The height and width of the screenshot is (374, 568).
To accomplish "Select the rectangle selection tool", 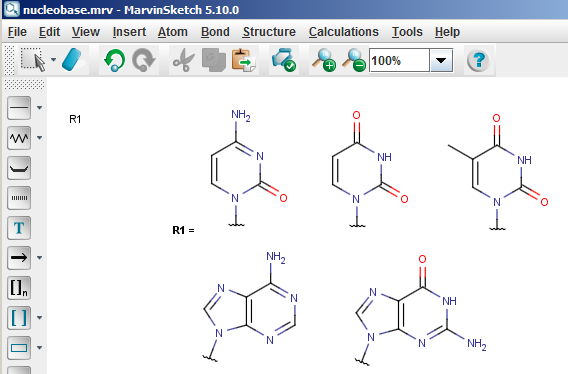I will tap(33, 60).
